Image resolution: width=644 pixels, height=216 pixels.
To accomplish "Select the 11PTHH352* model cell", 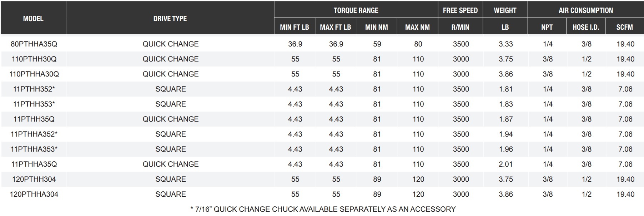I will pos(34,89).
